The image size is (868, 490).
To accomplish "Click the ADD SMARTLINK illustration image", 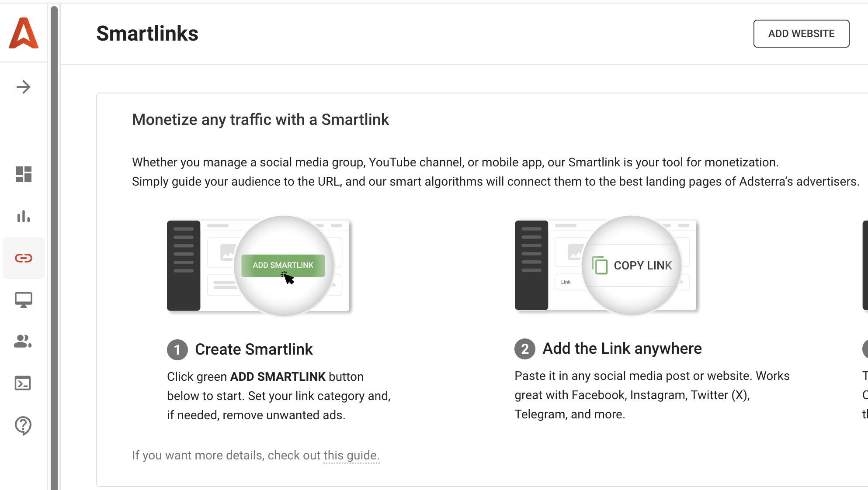I will point(259,266).
